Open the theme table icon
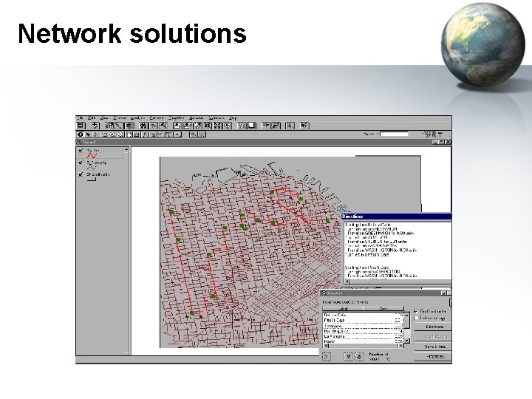The width and height of the screenshot is (532, 399). (x=129, y=126)
